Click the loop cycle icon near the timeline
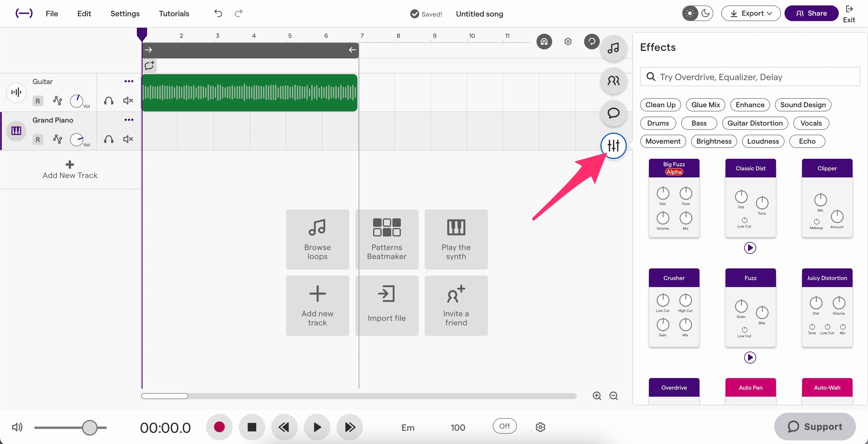Image resolution: width=868 pixels, height=444 pixels. (x=592, y=41)
